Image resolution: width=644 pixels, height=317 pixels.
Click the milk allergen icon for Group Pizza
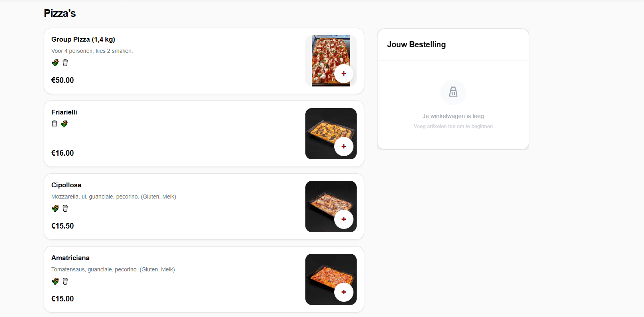[65, 62]
